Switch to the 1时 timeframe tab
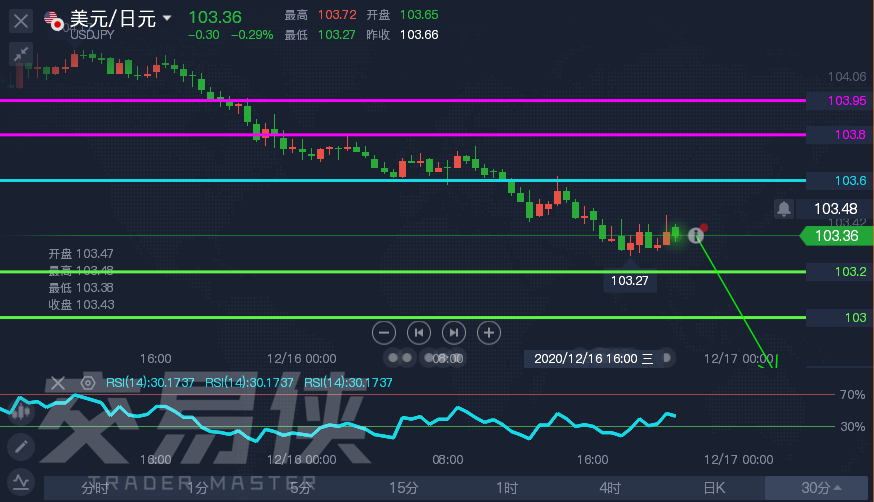The image size is (874, 502). pyautogui.click(x=507, y=488)
